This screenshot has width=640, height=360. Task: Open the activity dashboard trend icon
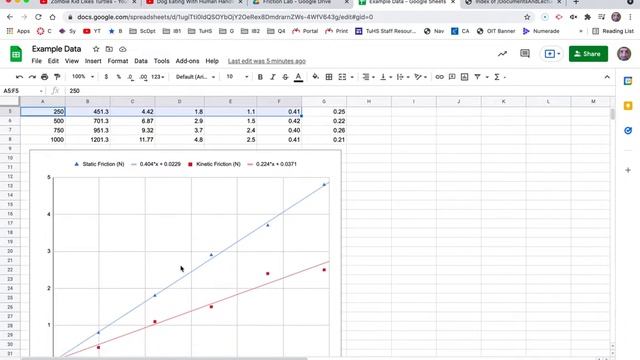click(x=502, y=54)
